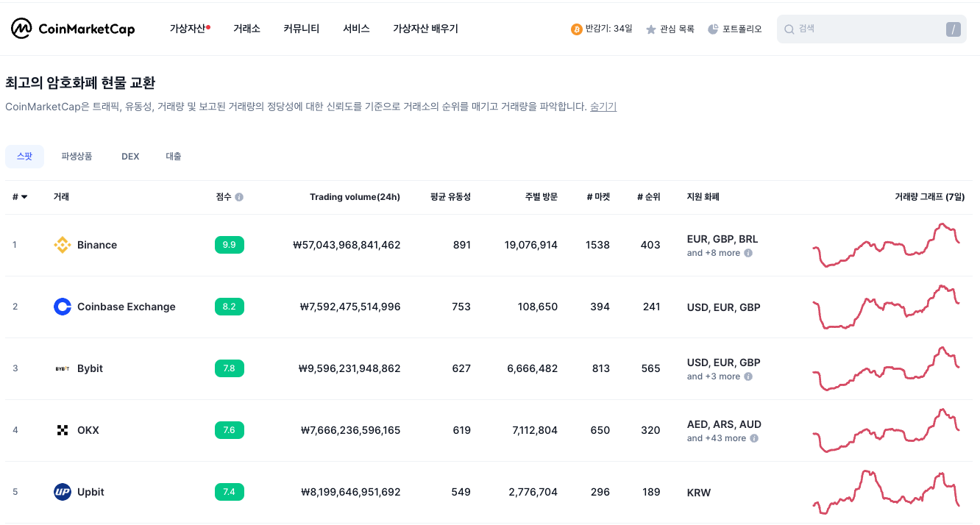Open the 서비스 menu
This screenshot has height=525, width=980.
356,29
